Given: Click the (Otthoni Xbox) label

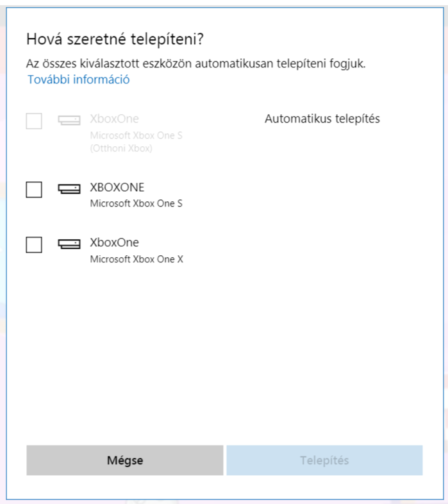Looking at the screenshot, I should [121, 148].
